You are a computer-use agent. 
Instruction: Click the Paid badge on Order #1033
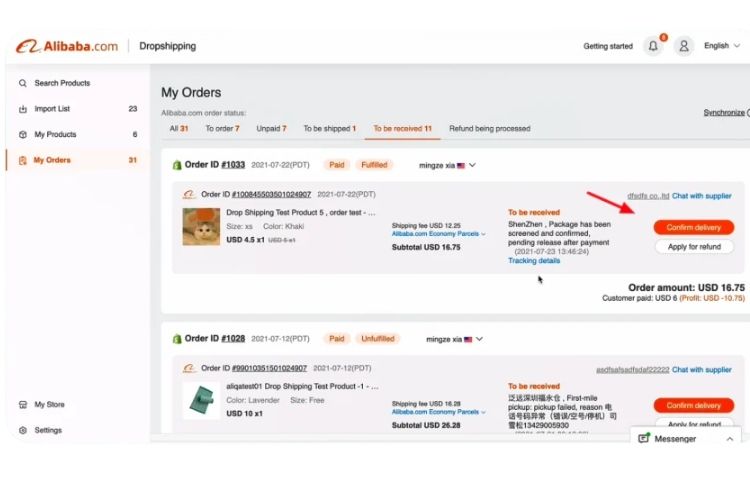[x=337, y=165]
